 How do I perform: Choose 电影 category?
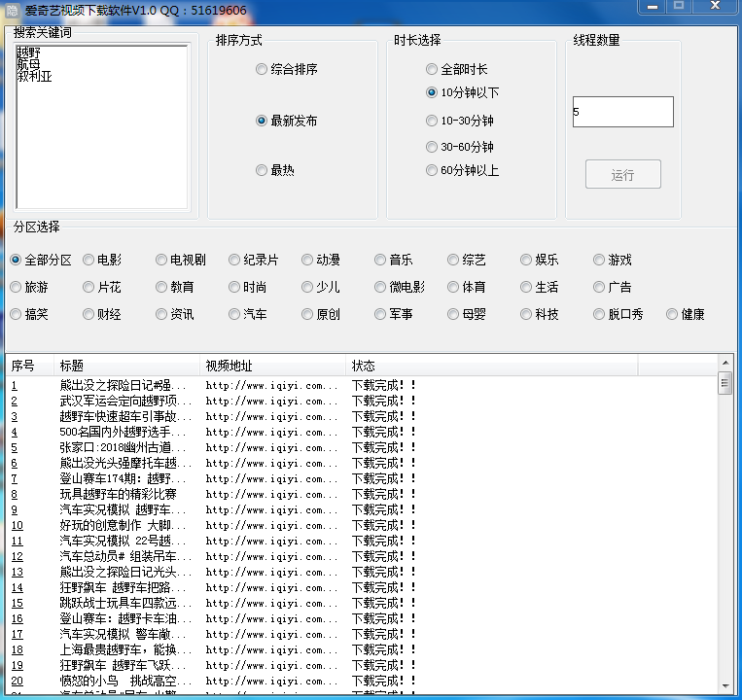click(102, 260)
